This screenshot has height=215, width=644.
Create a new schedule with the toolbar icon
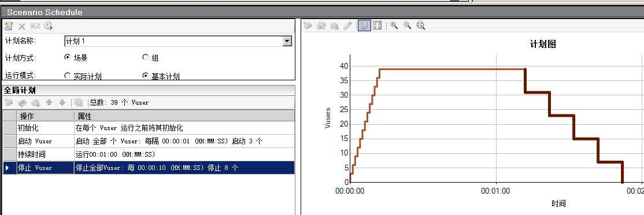8,26
